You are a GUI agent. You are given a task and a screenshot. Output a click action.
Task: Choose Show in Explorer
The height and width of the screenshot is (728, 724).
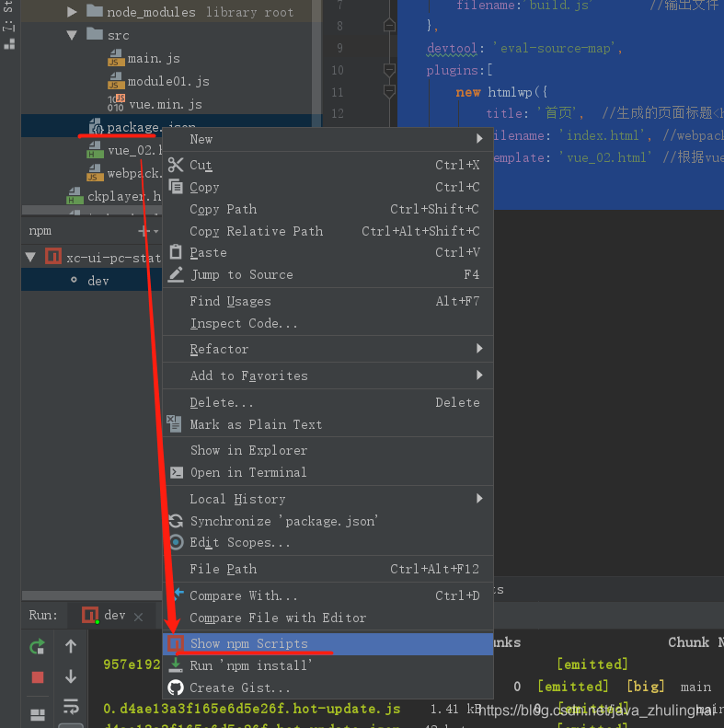pyautogui.click(x=328, y=450)
